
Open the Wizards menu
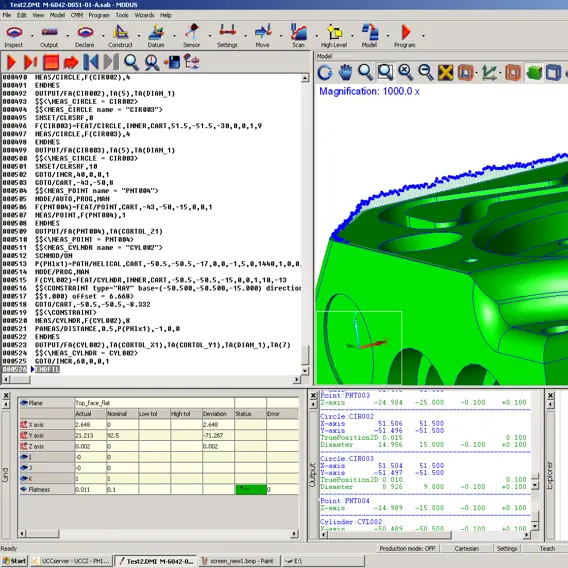144,15
